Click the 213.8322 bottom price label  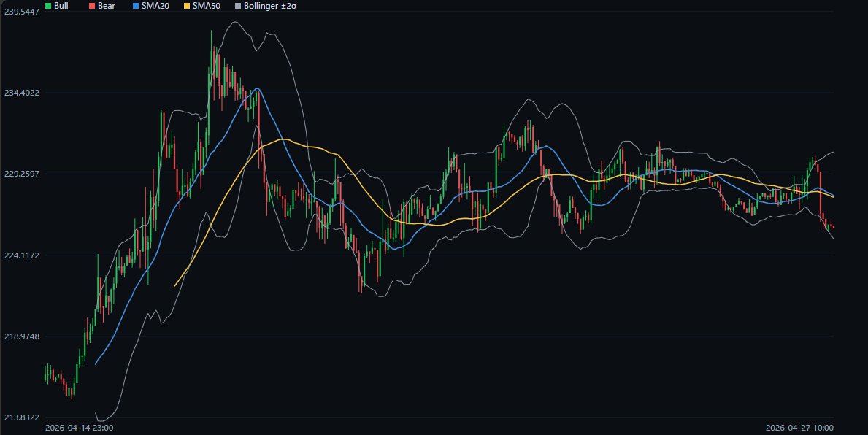click(x=21, y=417)
